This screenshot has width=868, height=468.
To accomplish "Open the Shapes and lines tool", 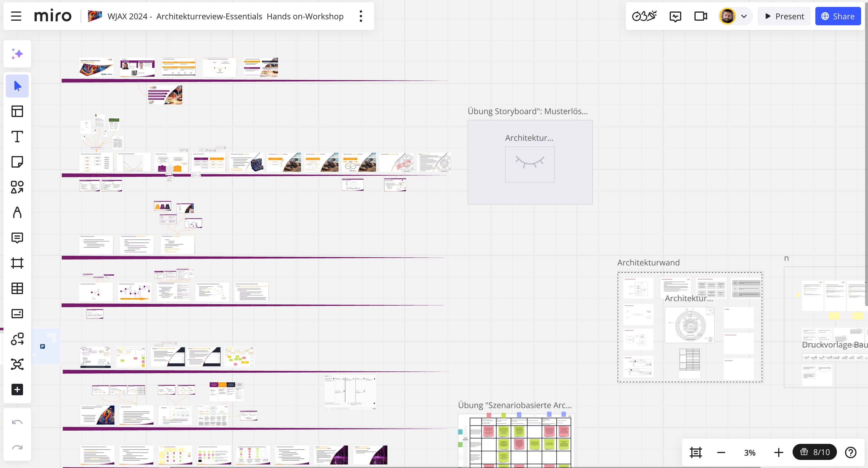I will click(17, 187).
